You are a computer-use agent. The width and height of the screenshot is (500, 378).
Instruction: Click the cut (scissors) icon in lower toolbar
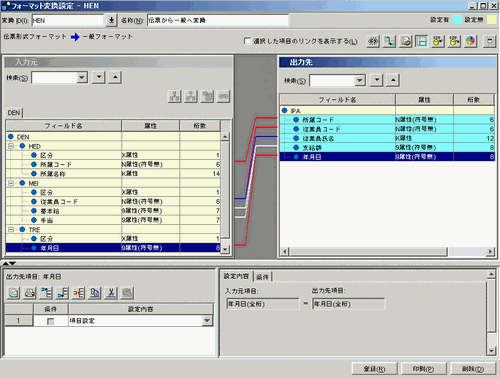(111, 293)
